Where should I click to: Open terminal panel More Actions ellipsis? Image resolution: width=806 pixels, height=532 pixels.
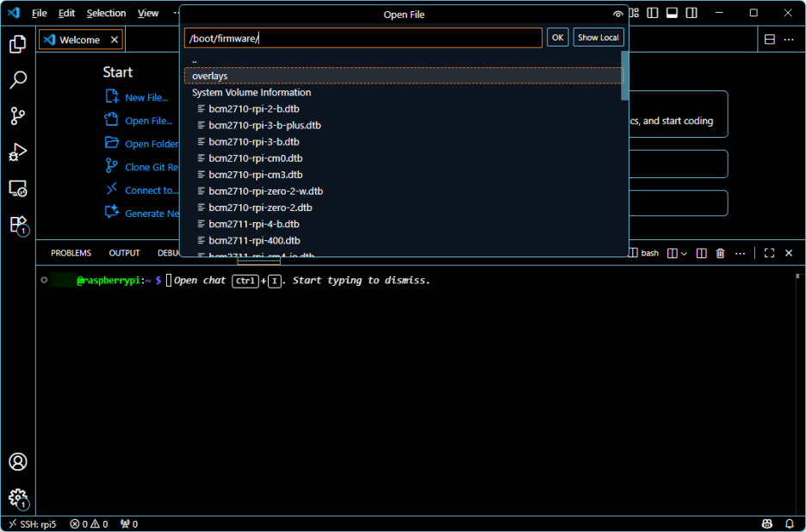(740, 253)
